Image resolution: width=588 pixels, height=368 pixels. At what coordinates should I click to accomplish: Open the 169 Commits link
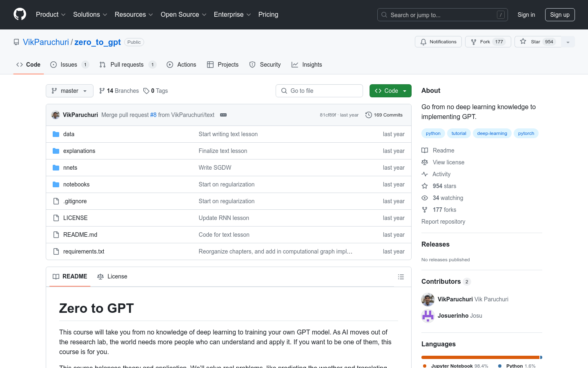(384, 115)
